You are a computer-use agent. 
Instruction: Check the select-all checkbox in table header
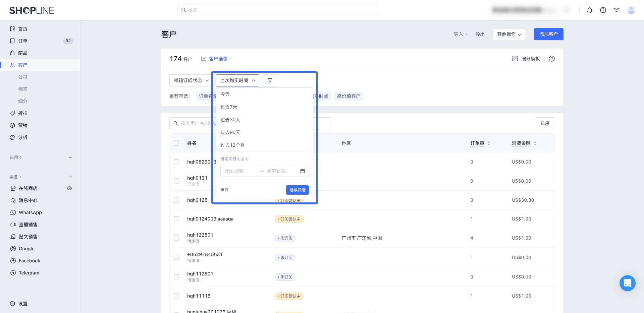pyautogui.click(x=176, y=143)
